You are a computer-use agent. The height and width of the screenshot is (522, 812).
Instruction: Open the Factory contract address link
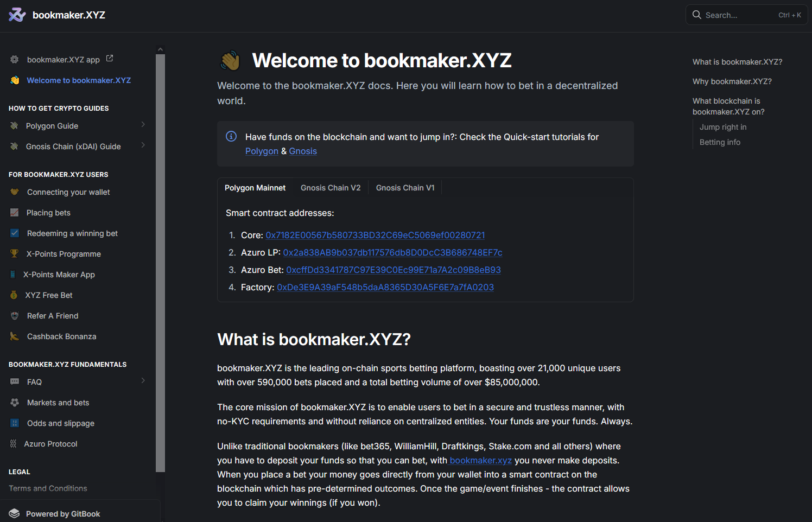tap(385, 287)
